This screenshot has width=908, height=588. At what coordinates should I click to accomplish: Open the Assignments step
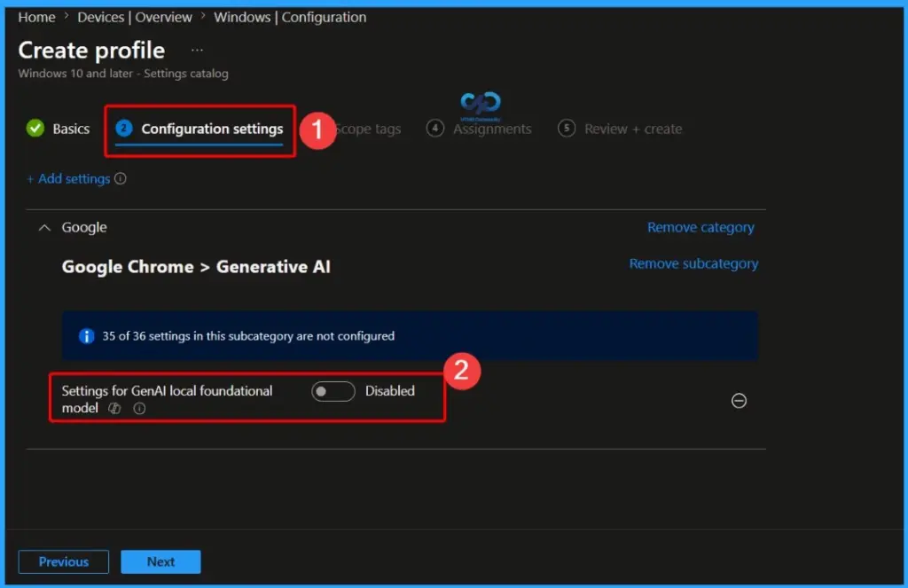[479, 129]
